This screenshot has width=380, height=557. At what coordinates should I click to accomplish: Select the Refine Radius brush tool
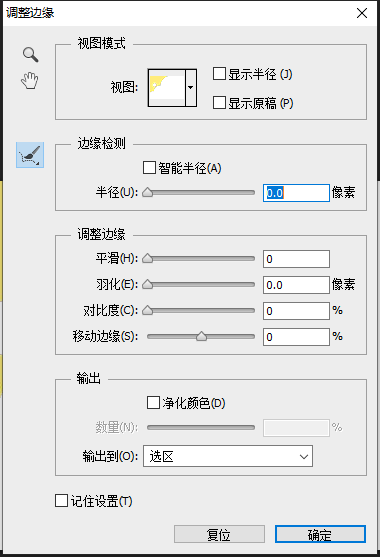tap(30, 155)
